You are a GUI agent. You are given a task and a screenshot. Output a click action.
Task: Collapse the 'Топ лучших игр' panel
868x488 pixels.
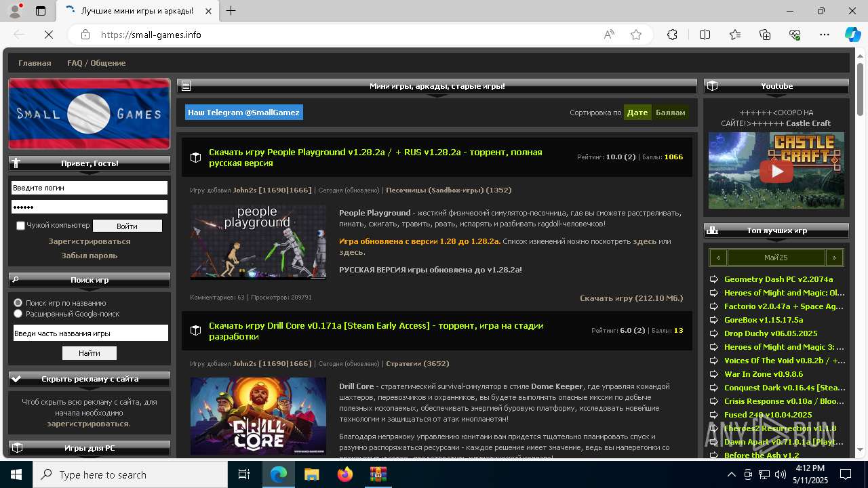(776, 230)
